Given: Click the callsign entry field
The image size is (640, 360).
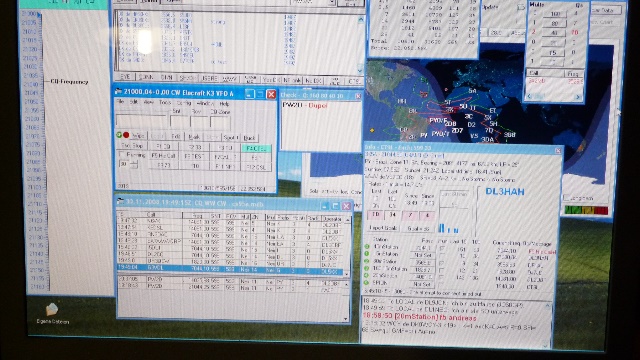Looking at the screenshot, I should (x=141, y=121).
